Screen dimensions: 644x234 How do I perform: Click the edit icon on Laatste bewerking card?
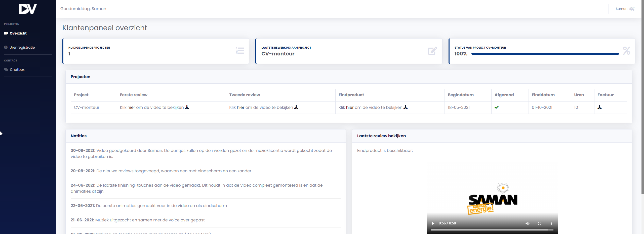(x=432, y=51)
